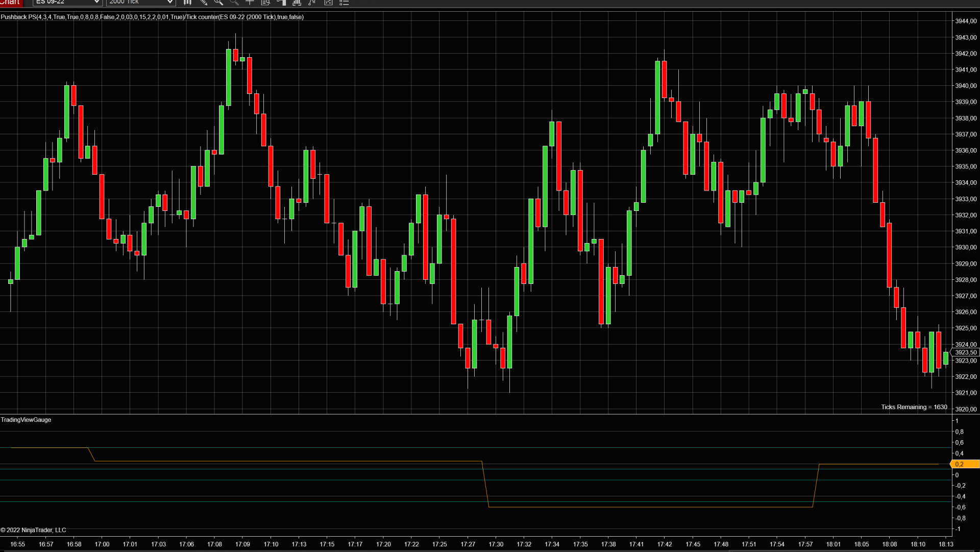Activate the crosshair cursor icon
The image size is (980, 552).
250,3
